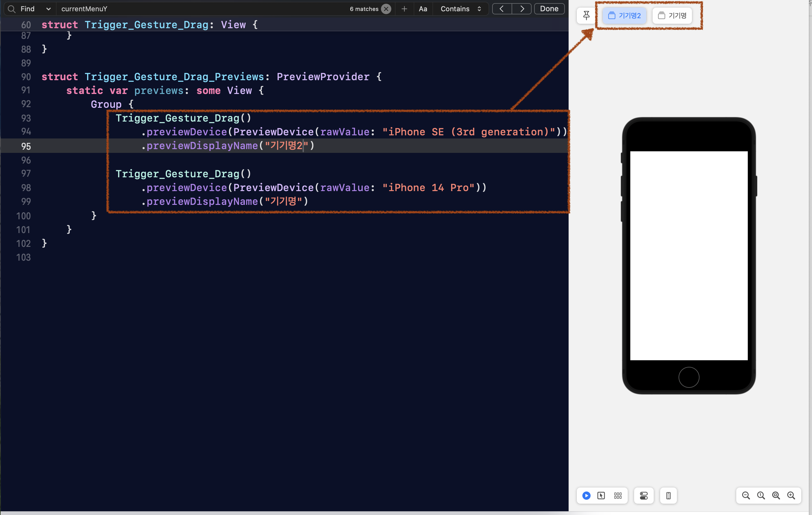Select the 기기명 preview tab
812x515 pixels.
(672, 16)
